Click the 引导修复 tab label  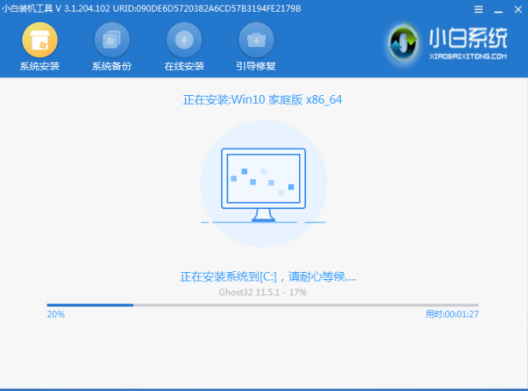coord(256,66)
